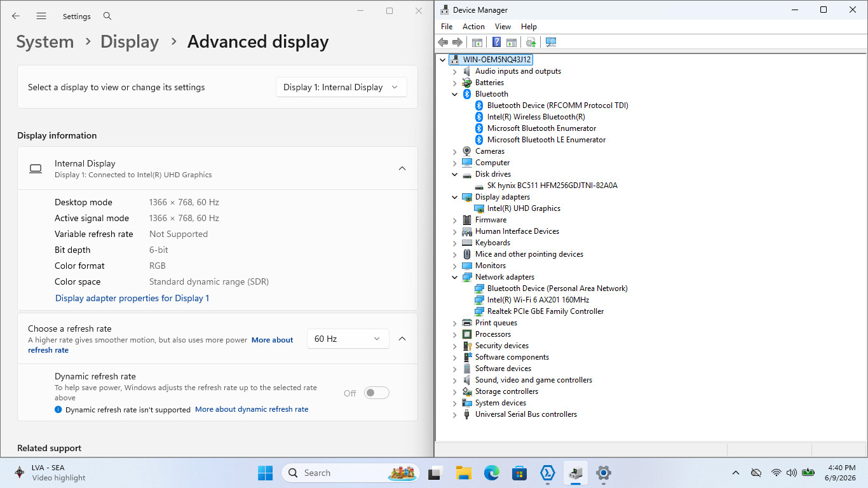
Task: Collapse Disk drives category
Action: pyautogui.click(x=455, y=174)
